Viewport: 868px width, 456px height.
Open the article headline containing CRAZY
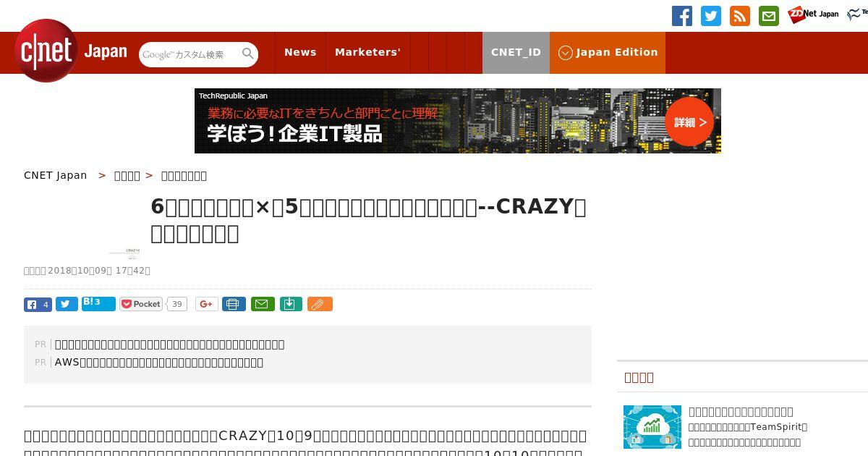click(x=368, y=219)
